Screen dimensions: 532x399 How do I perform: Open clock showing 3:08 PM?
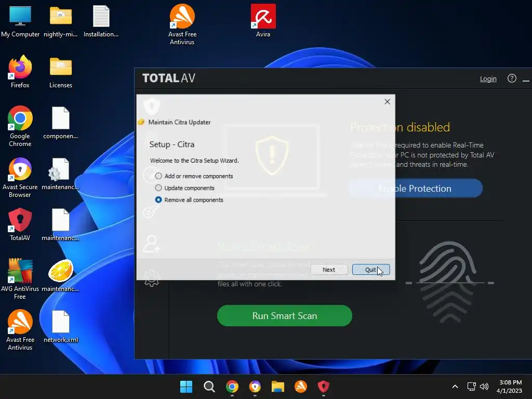tap(509, 387)
